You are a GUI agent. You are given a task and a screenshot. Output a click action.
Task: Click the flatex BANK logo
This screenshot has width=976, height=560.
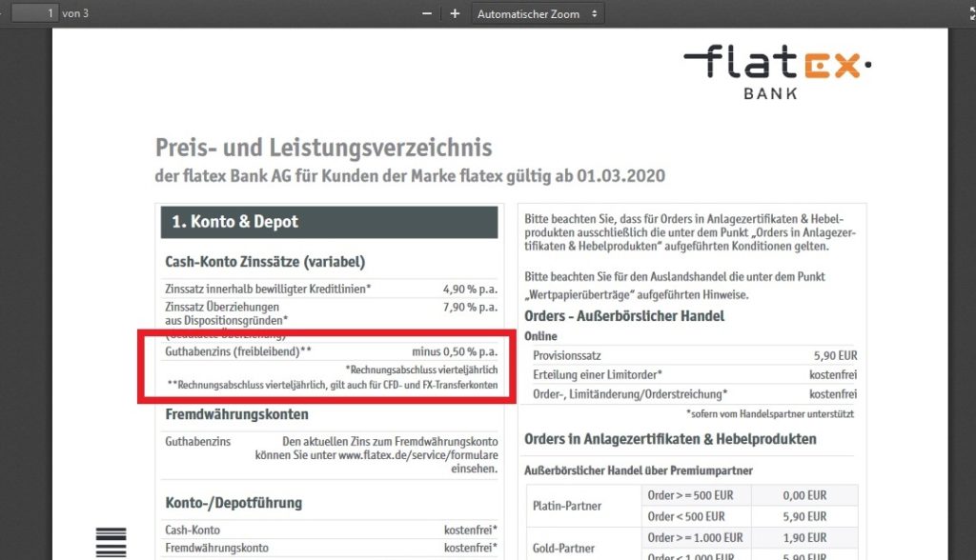[x=778, y=71]
